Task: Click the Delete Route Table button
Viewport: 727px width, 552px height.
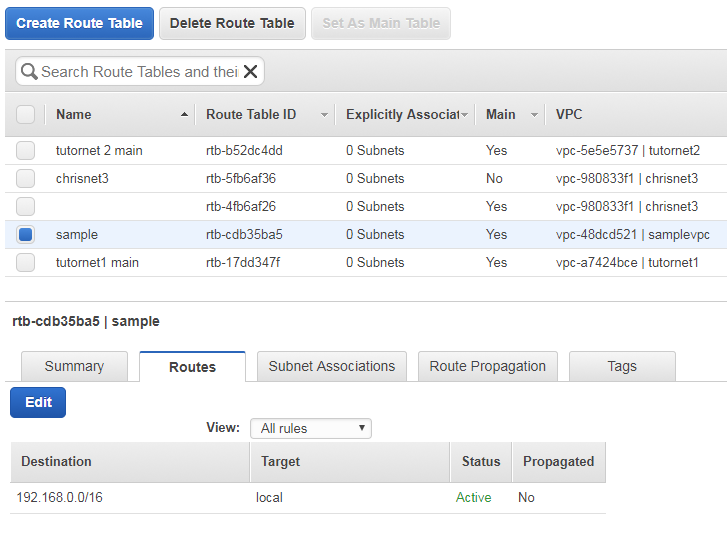Action: pyautogui.click(x=232, y=23)
